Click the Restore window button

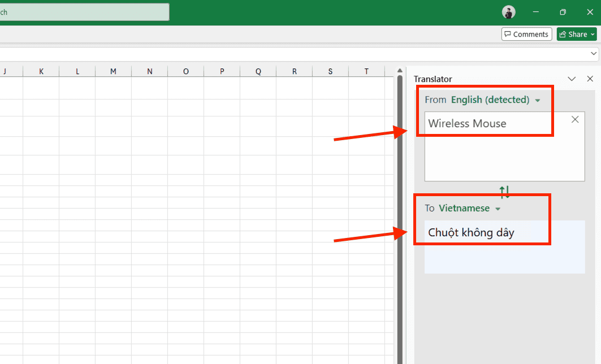(x=563, y=12)
